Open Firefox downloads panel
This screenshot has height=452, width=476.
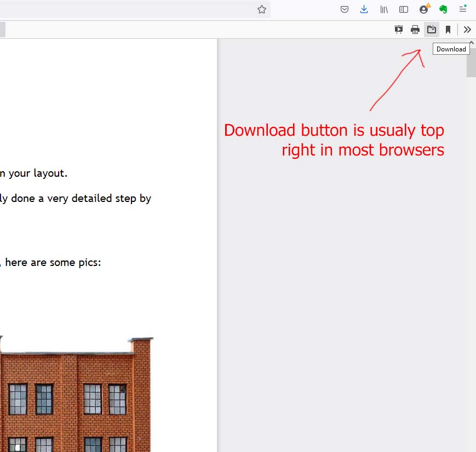pyautogui.click(x=364, y=9)
